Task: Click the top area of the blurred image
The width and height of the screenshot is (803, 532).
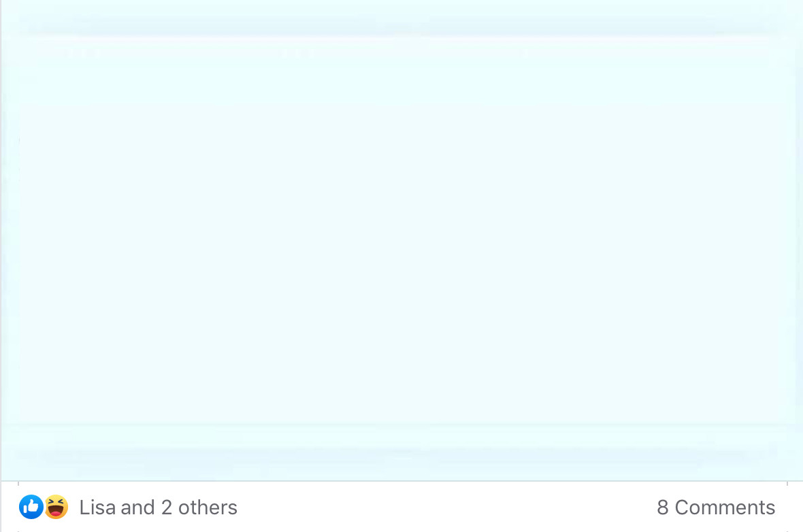Action: 402,31
